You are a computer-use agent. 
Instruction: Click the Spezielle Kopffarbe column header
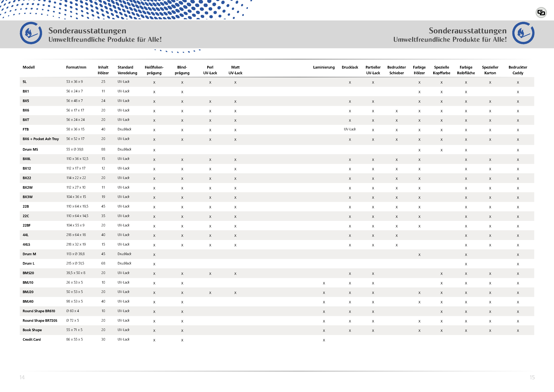click(x=442, y=70)
